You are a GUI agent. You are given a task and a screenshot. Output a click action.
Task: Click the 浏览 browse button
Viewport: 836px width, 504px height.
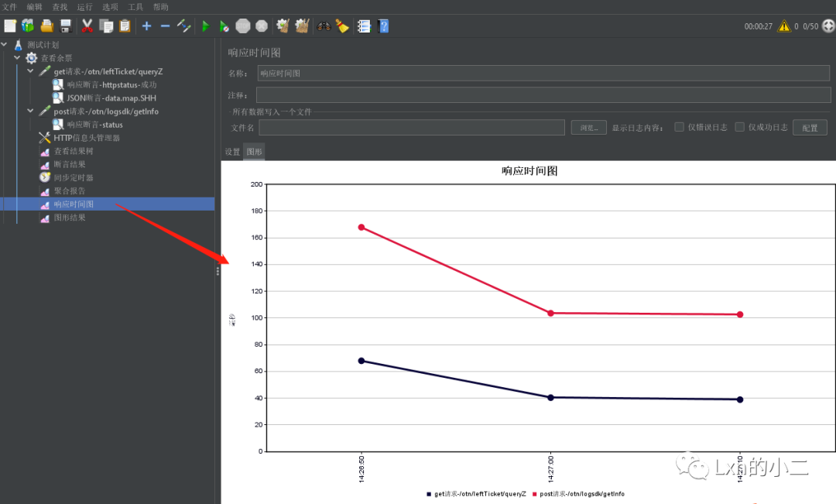coord(588,128)
